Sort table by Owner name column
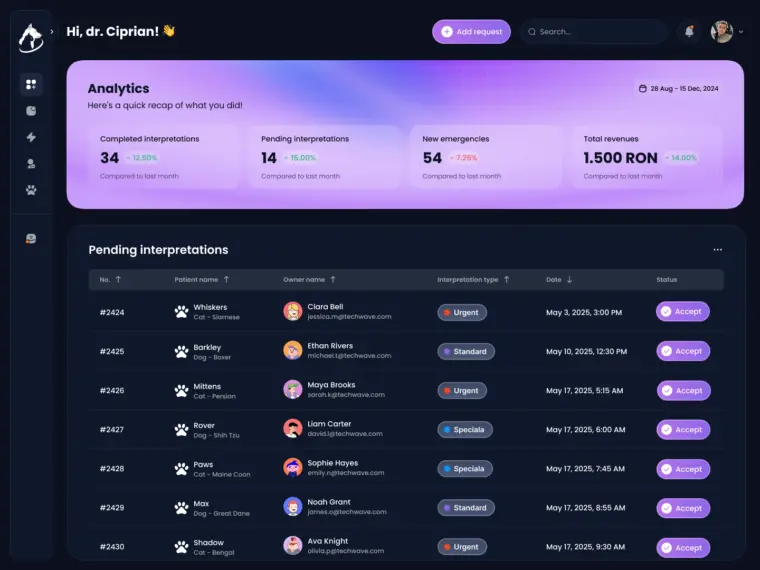The width and height of the screenshot is (760, 570). [309, 280]
